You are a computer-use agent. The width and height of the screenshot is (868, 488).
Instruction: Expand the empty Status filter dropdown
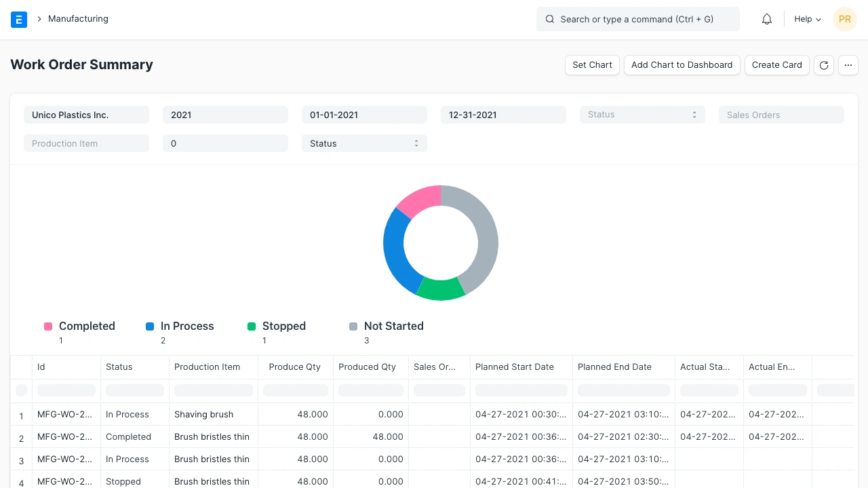[x=642, y=115]
